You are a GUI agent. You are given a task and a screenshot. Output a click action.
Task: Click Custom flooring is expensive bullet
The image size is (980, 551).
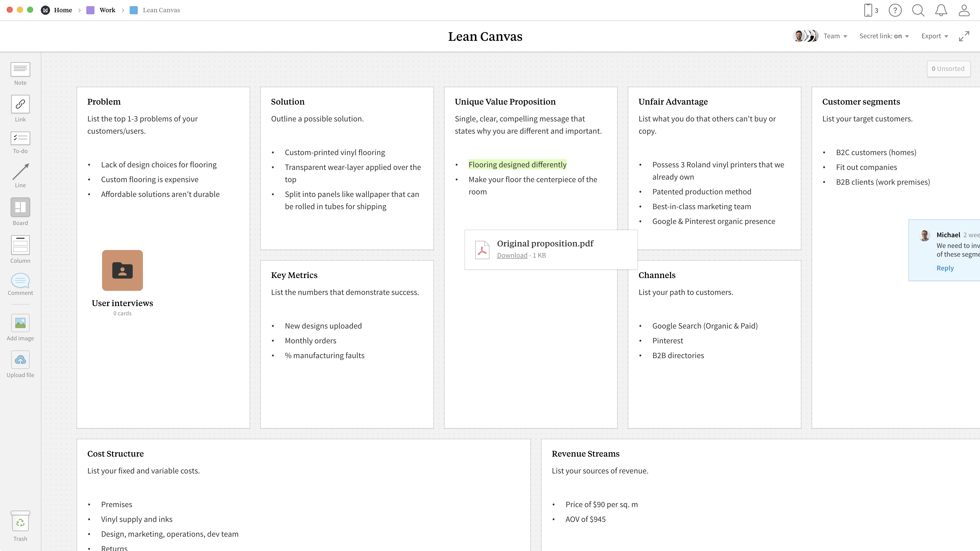[150, 180]
